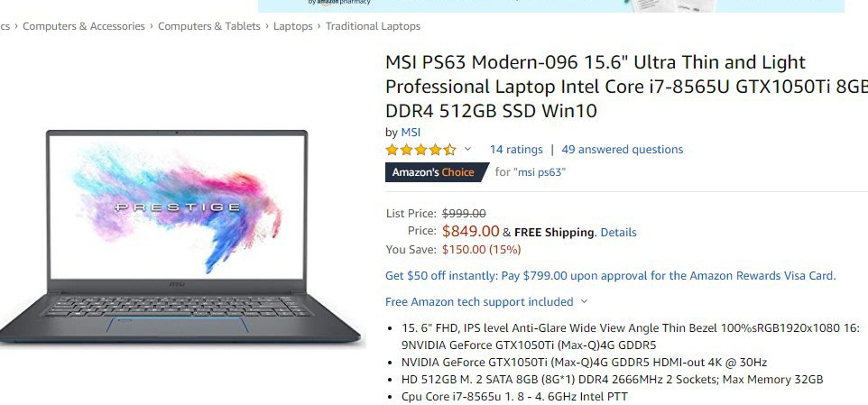Expand Free Amazon tech support included
Screen dimensions: 868x405
tap(486, 301)
